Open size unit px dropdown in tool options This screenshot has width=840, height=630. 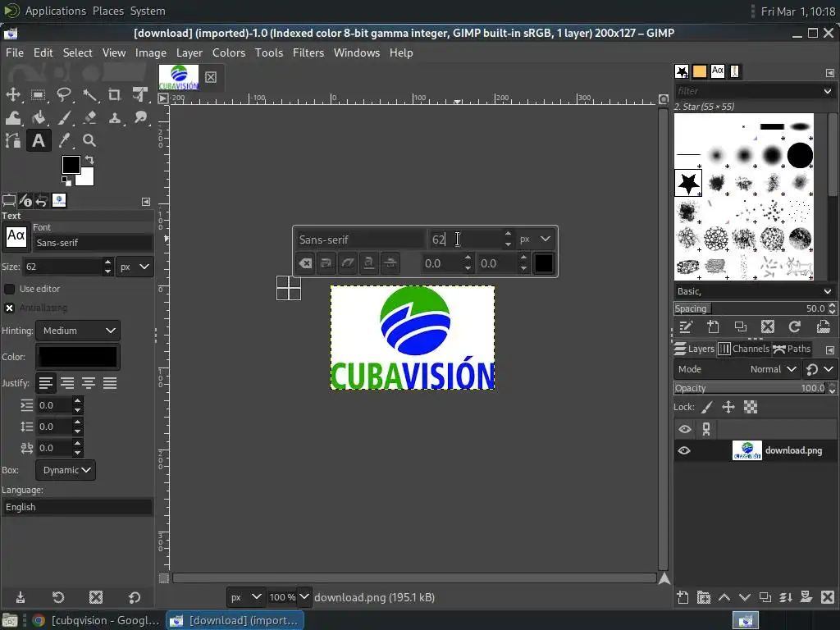coord(135,267)
